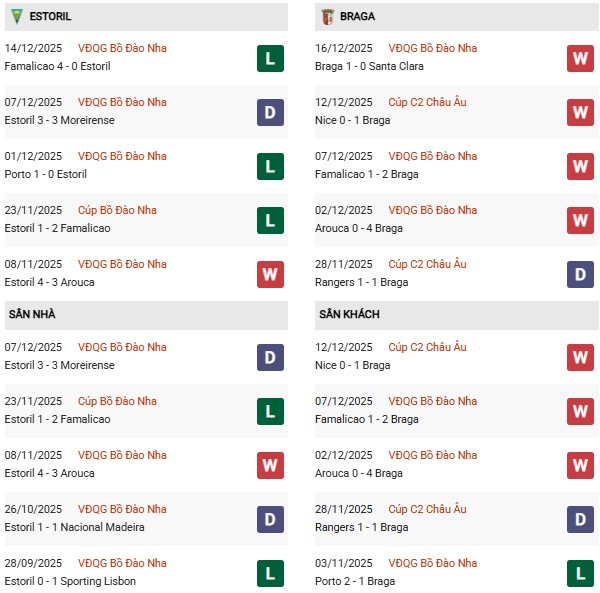
Task: Click the Braga club crest icon
Action: [326, 16]
